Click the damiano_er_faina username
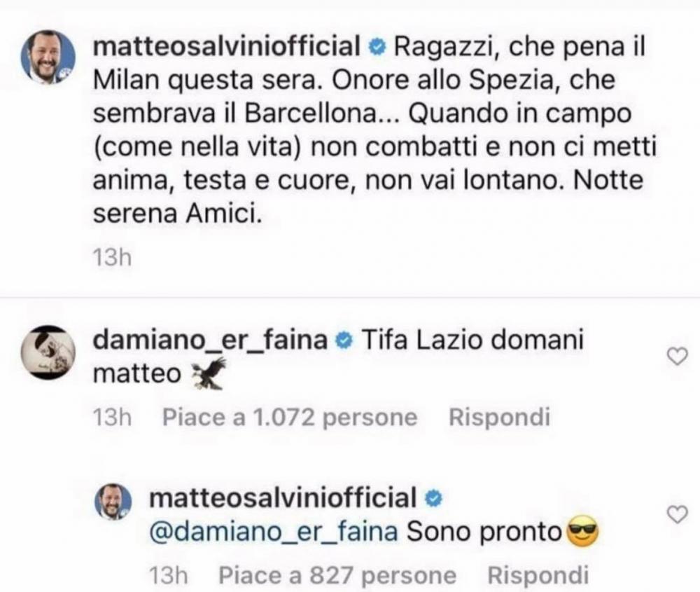Image resolution: width=700 pixels, height=592 pixels. tap(210, 340)
